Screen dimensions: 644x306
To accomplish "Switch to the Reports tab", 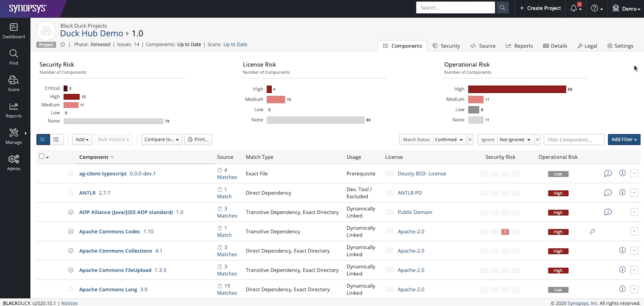I will [x=519, y=46].
